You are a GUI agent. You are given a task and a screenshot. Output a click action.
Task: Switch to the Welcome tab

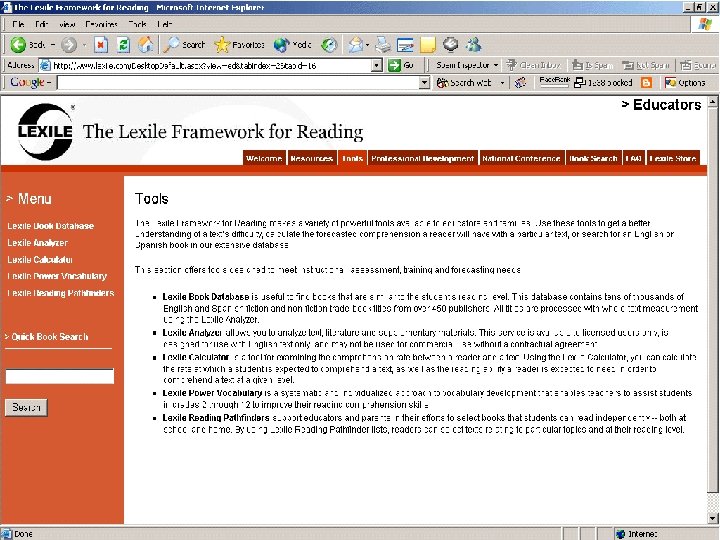tap(264, 158)
